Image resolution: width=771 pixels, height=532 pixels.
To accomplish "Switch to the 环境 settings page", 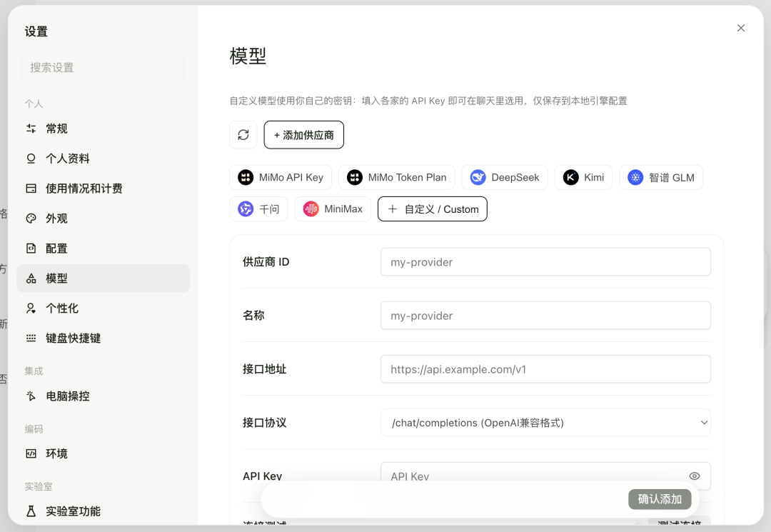I will 103,453.
